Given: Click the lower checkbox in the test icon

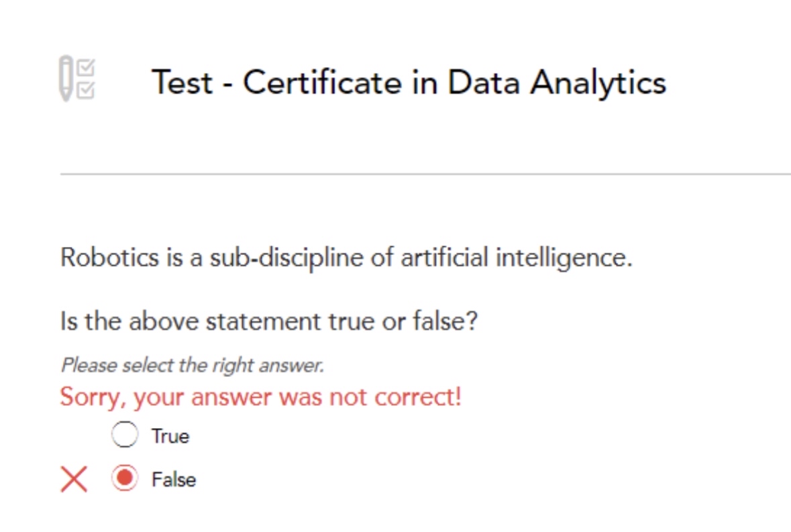Looking at the screenshot, I should [86, 90].
